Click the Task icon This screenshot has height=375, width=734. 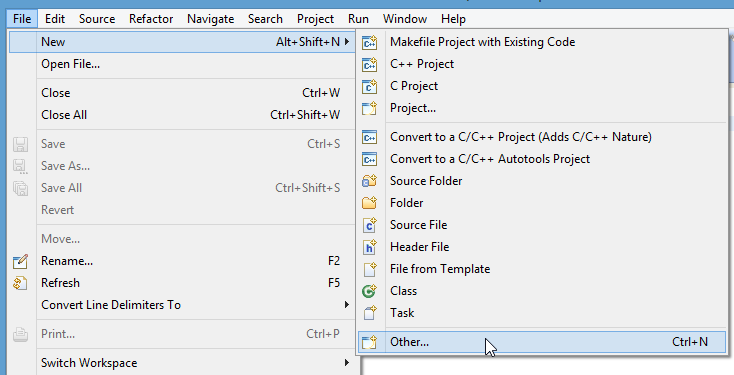coord(369,313)
